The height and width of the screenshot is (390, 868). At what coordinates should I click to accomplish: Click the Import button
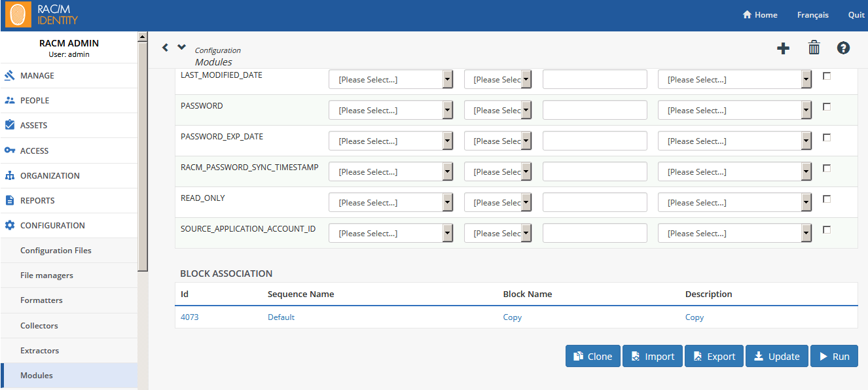pyautogui.click(x=653, y=357)
